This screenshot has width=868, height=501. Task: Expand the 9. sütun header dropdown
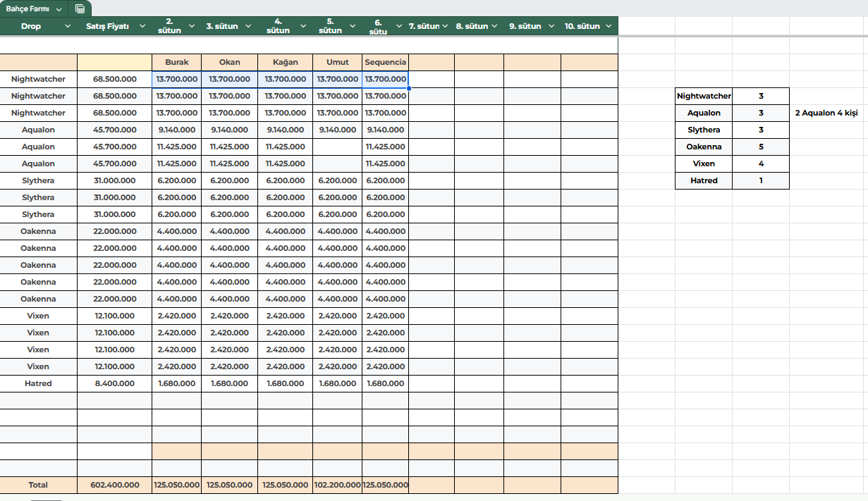(549, 26)
